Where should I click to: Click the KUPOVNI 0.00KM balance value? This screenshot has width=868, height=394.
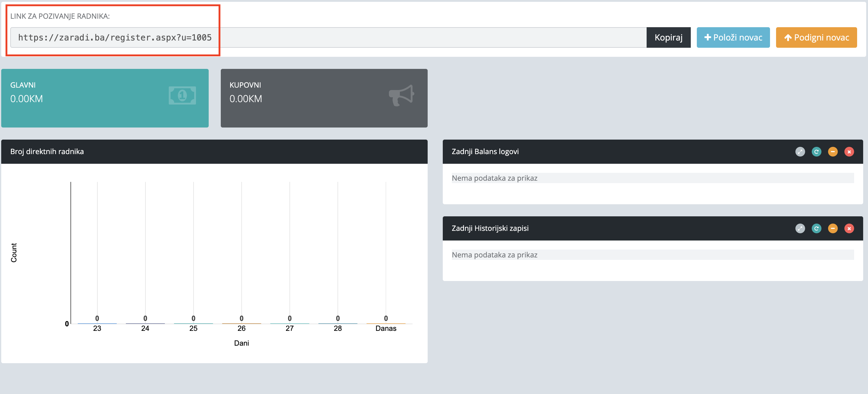click(246, 99)
